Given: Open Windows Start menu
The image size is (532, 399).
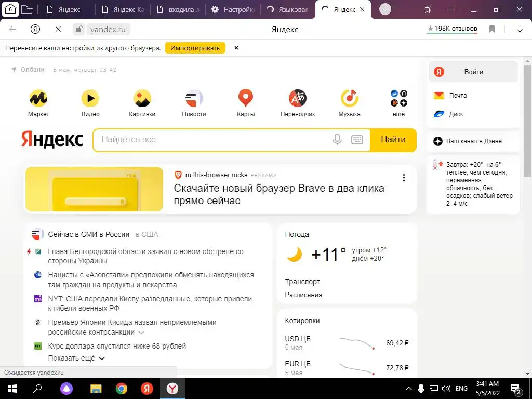Looking at the screenshot, I should click(12, 389).
